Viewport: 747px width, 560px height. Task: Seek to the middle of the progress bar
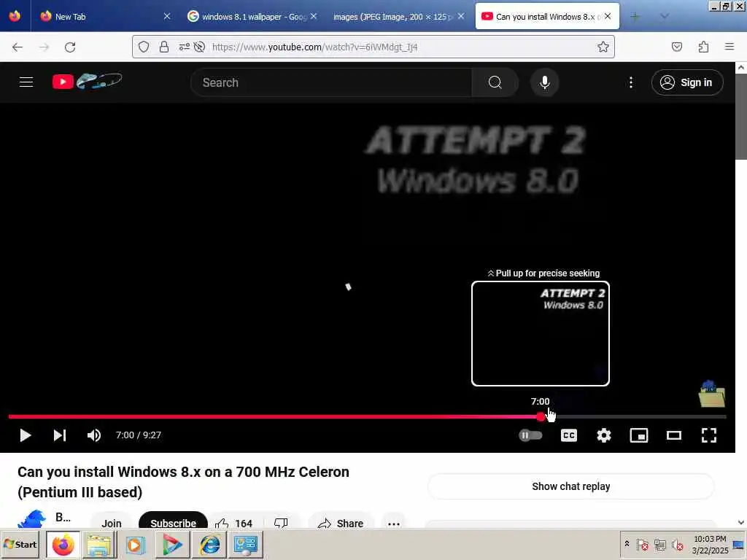coord(368,416)
